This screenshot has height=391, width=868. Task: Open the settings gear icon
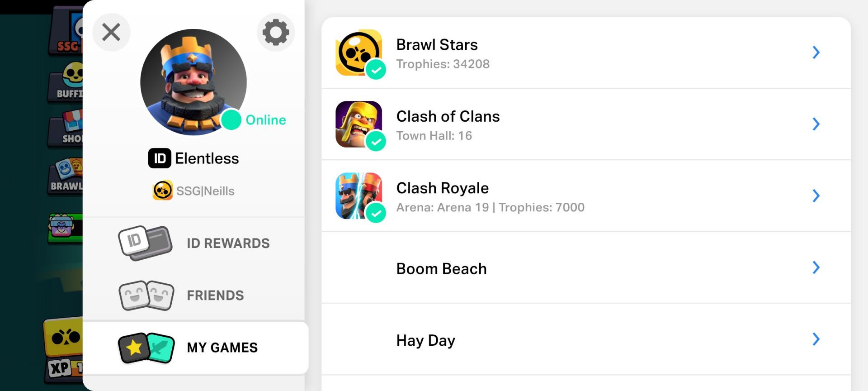coord(276,32)
